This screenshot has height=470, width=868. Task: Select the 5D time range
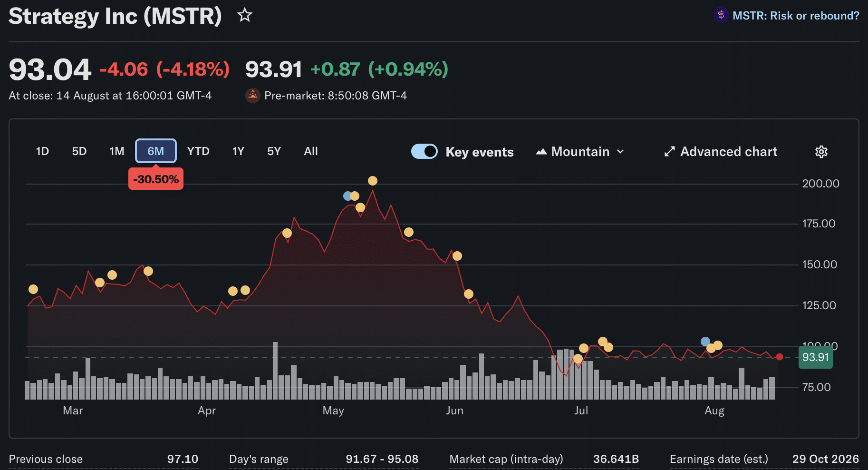click(x=79, y=151)
